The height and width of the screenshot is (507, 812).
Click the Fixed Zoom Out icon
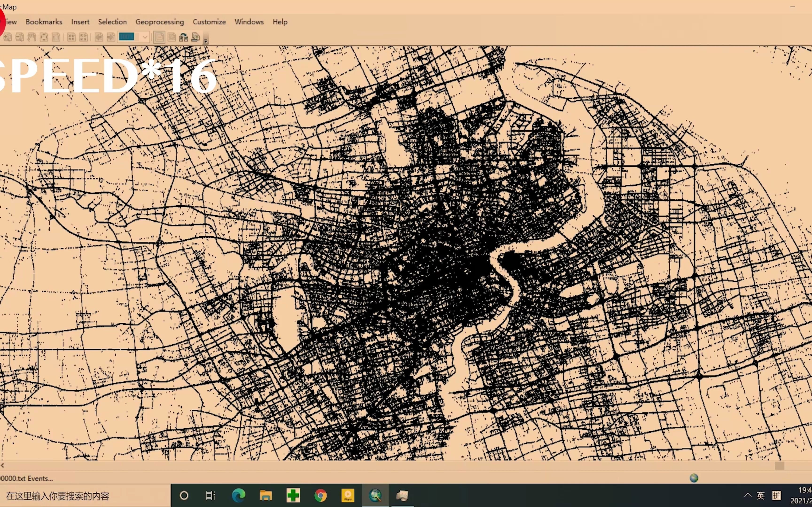(84, 37)
